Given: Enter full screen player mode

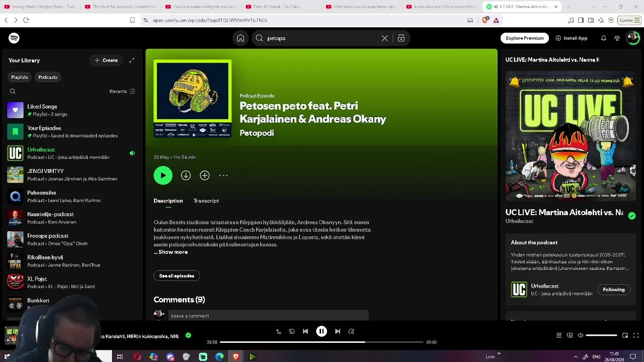Looking at the screenshot, I should tap(636, 335).
